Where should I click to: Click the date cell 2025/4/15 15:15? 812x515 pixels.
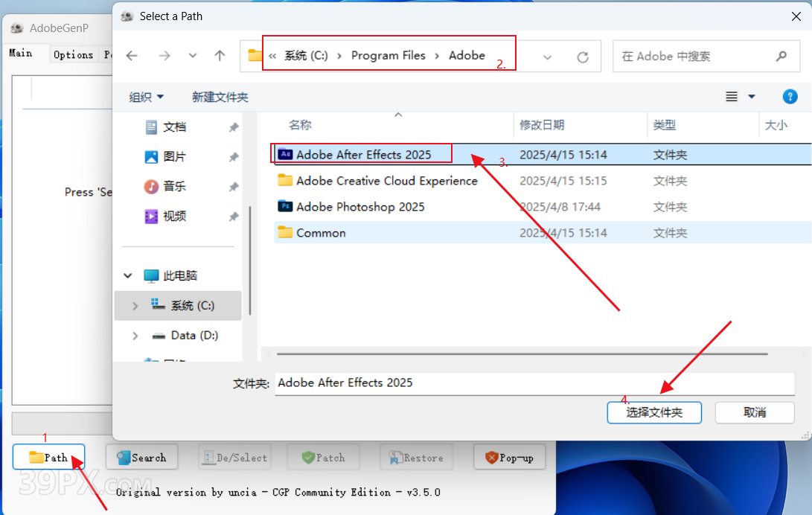(x=563, y=181)
